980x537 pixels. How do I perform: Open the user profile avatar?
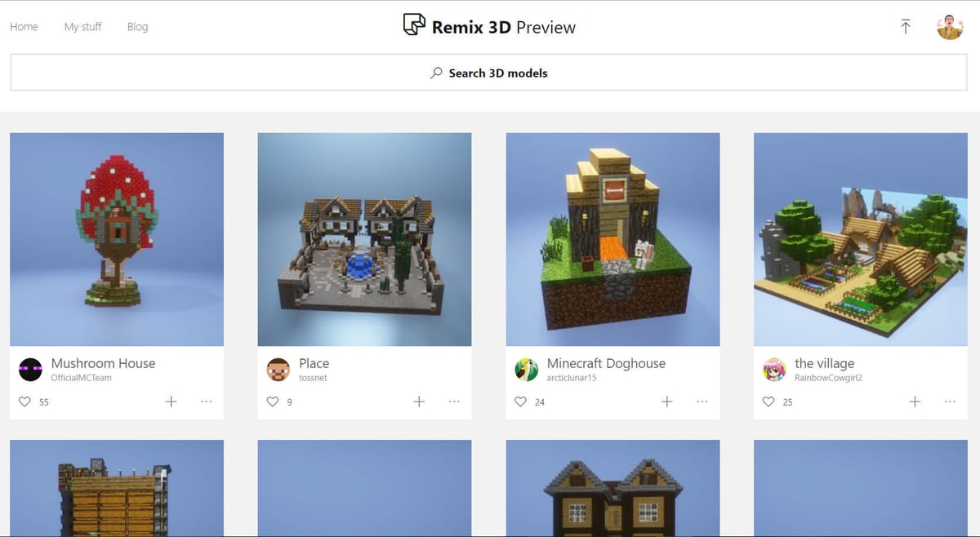pyautogui.click(x=950, y=26)
